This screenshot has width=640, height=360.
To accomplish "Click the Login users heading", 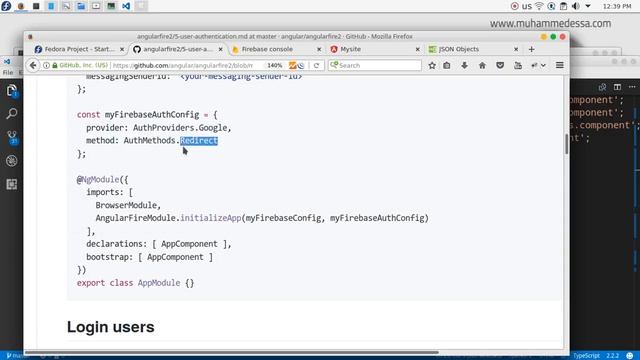I will coord(111,327).
